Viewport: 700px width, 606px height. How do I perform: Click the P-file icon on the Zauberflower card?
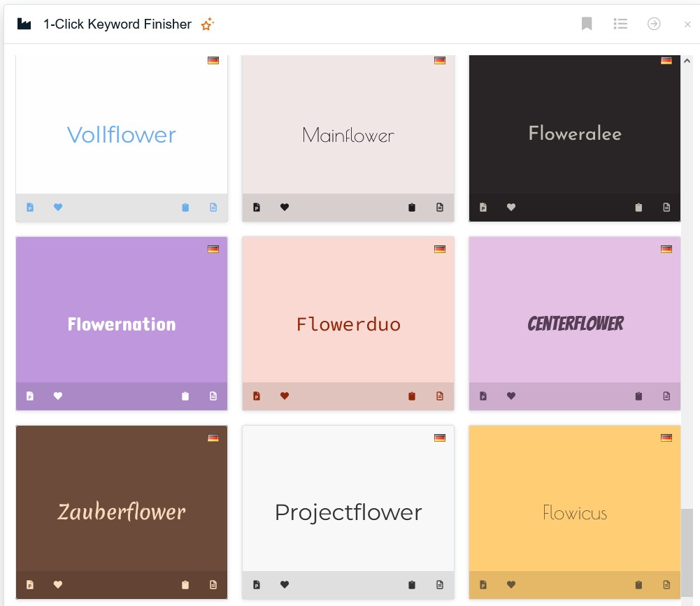tap(30, 584)
